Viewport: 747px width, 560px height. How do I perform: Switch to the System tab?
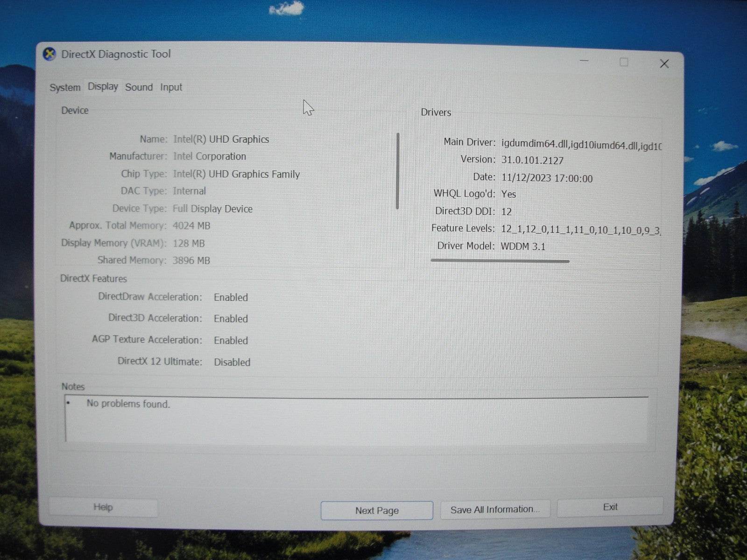[x=65, y=88]
